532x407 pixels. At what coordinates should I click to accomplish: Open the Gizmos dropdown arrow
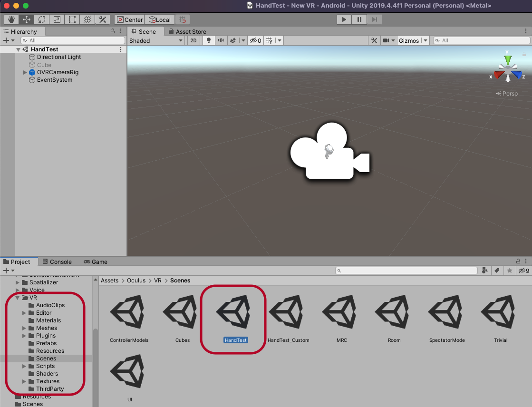426,41
